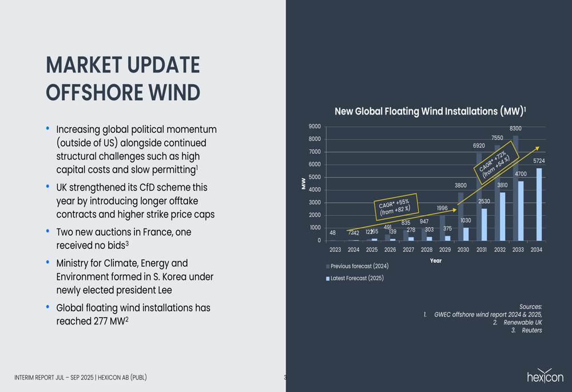Click the GWEC offshore wind report source
Screen dimensions: 572x392
coord(487,315)
